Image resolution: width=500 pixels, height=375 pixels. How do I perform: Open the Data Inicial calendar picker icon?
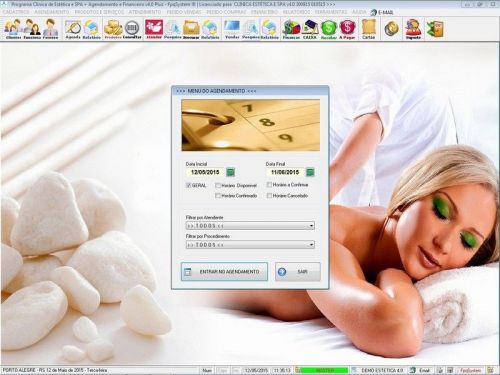tap(230, 172)
